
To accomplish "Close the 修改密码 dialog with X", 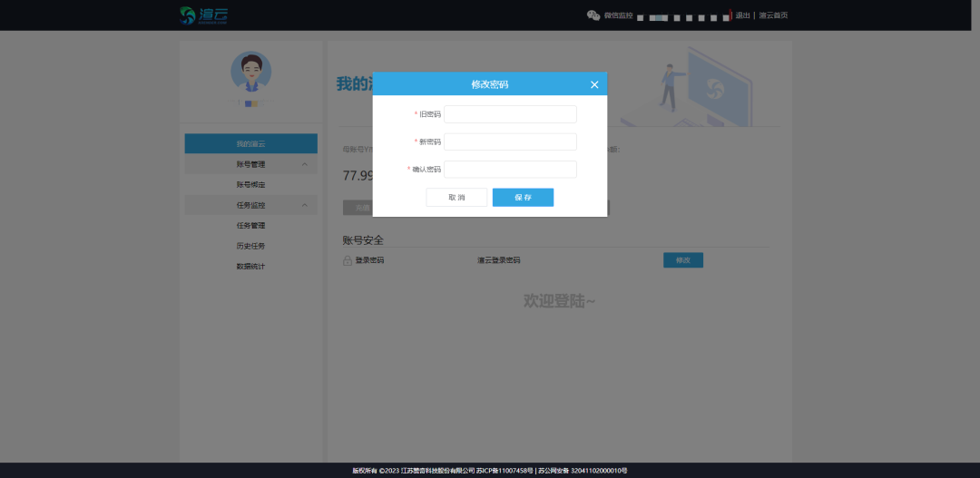I will 594,84.
